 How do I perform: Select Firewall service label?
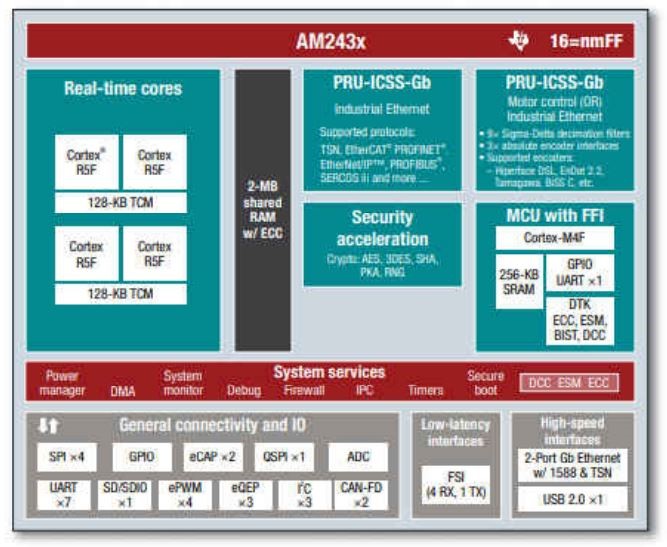(304, 390)
